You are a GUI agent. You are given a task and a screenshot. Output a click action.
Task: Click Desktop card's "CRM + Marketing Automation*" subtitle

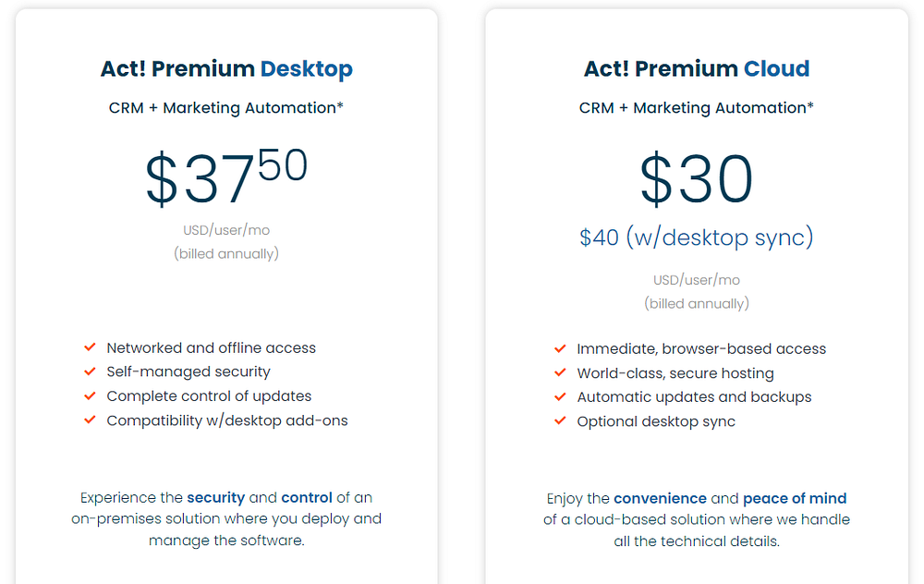tap(226, 108)
